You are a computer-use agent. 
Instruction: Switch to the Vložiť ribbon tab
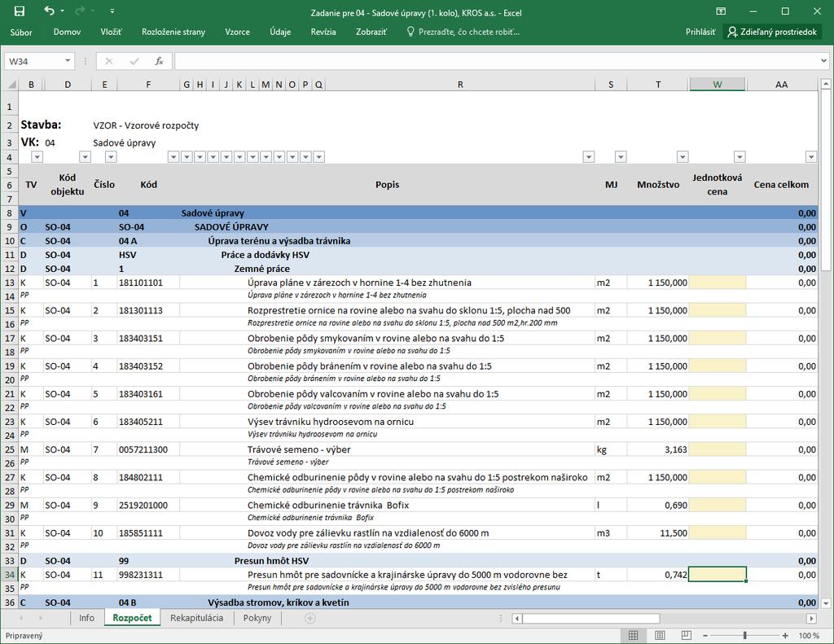(x=111, y=32)
